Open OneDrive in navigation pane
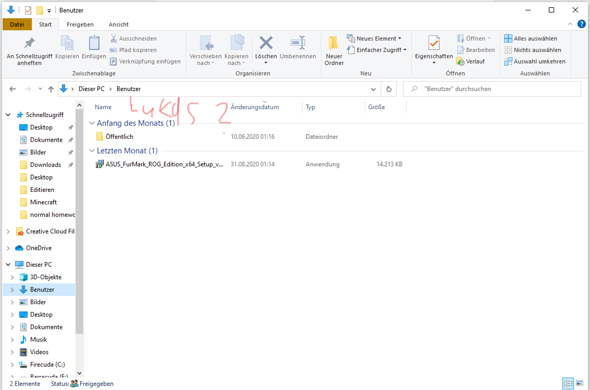590x390 pixels. pyautogui.click(x=38, y=248)
